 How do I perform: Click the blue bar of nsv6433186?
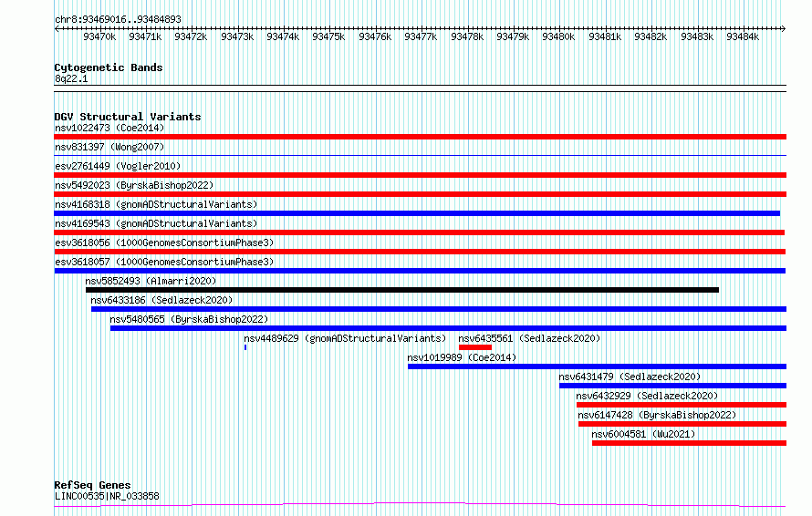point(439,309)
